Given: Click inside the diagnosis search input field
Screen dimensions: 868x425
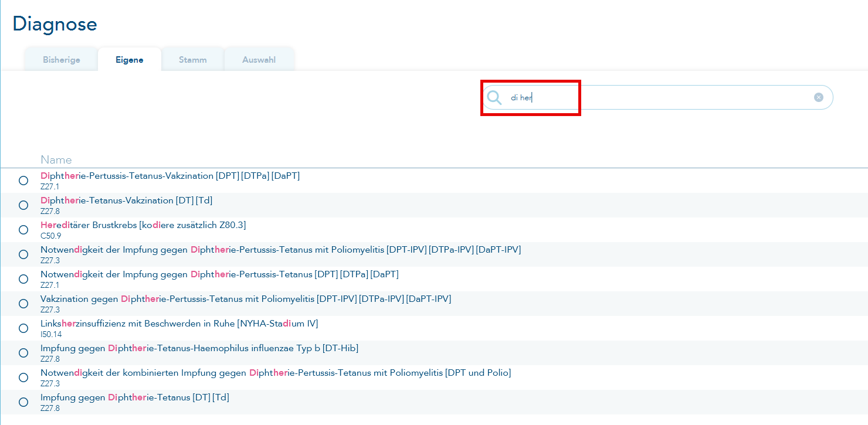Looking at the screenshot, I should pos(657,97).
